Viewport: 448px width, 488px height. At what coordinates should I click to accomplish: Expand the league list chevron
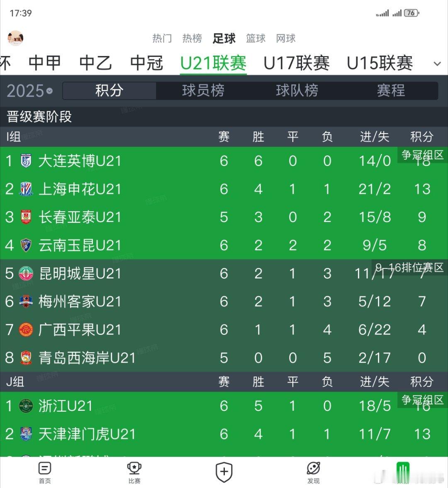(437, 64)
